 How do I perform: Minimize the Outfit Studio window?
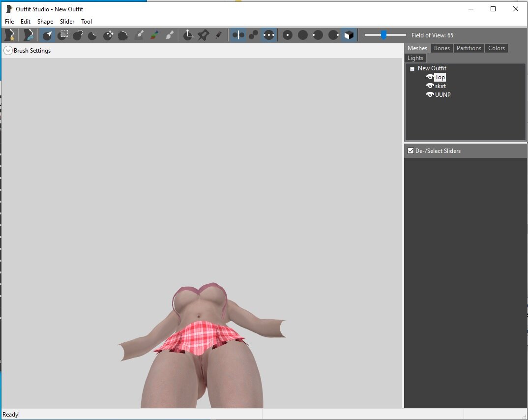pyautogui.click(x=471, y=9)
